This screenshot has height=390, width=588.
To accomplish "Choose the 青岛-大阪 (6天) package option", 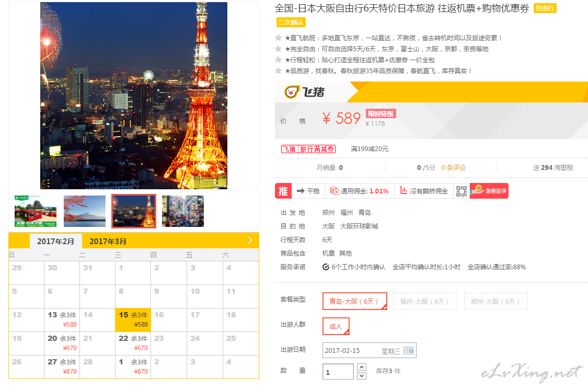I will (x=355, y=301).
